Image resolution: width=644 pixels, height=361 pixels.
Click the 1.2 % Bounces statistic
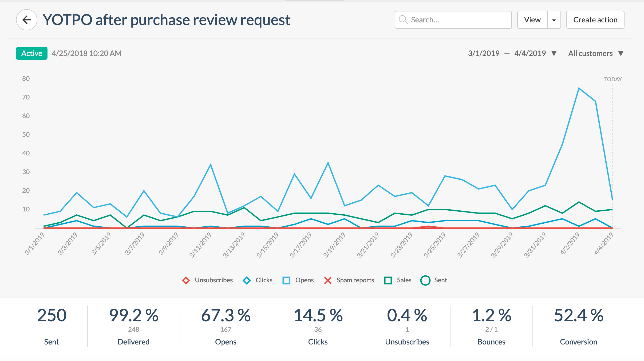tap(491, 326)
